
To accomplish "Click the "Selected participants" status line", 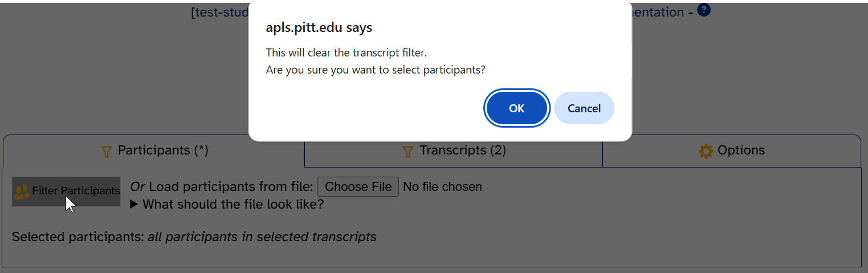I will pyautogui.click(x=194, y=237).
